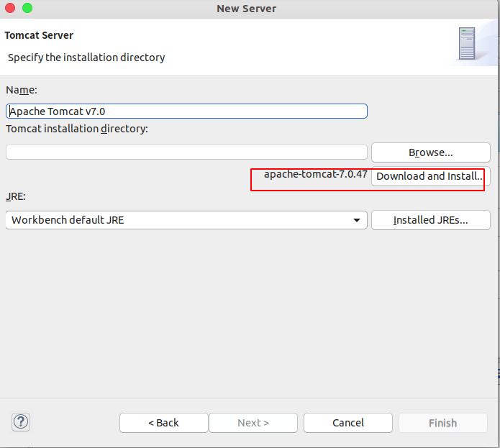Click the Tomcat Server heading
Viewport: 500px width, 448px height.
pyautogui.click(x=39, y=35)
